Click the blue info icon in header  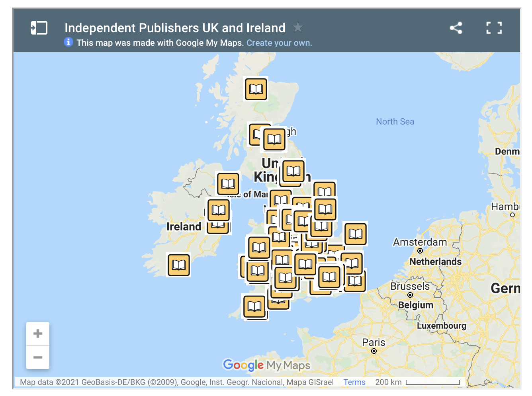pyautogui.click(x=68, y=42)
